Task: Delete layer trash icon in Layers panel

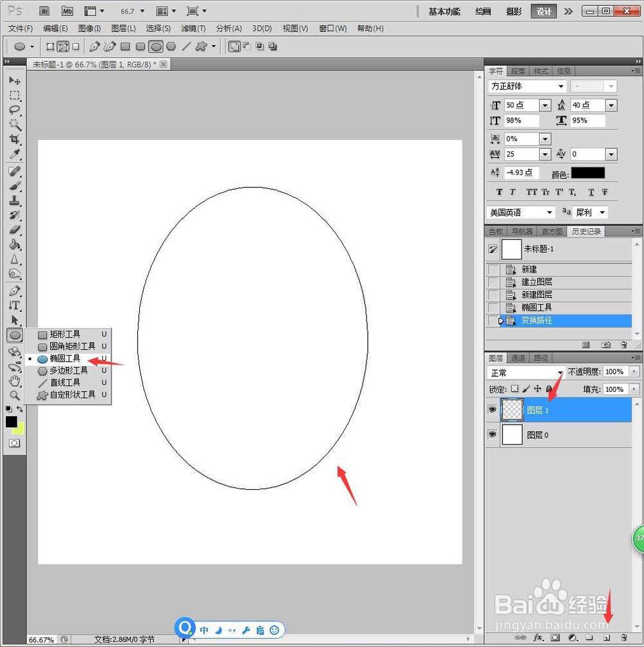Action: (x=624, y=637)
